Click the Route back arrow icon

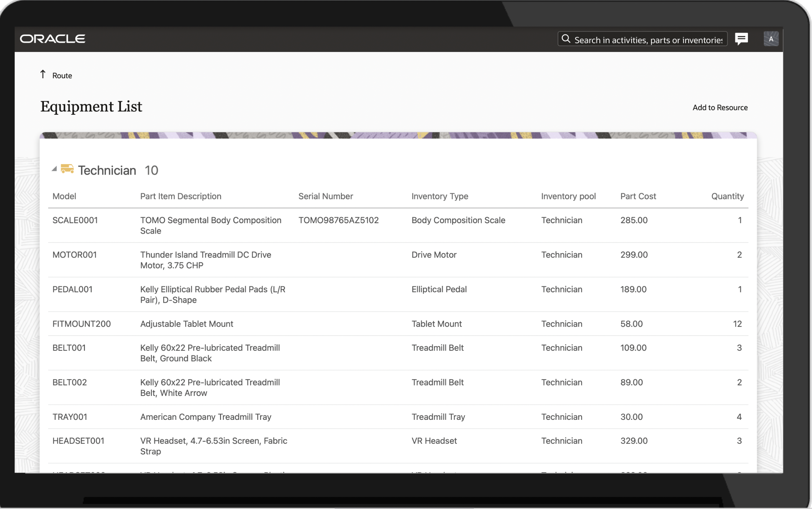pyautogui.click(x=43, y=75)
